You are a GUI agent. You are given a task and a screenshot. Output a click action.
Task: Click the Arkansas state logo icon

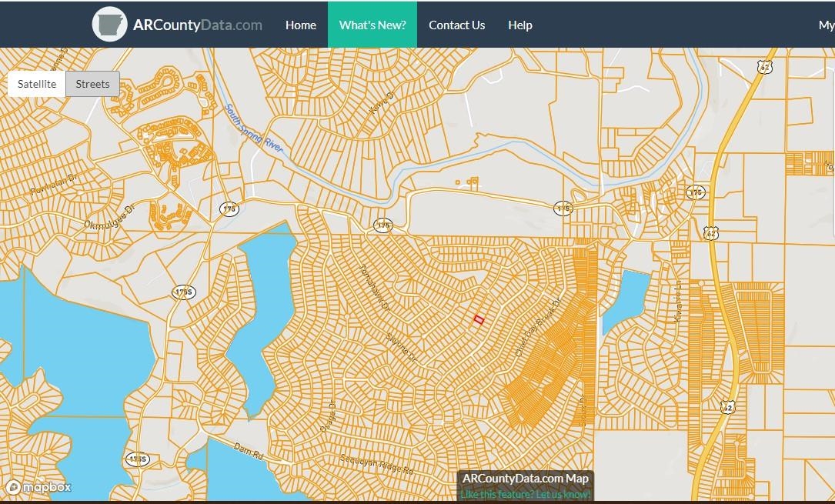tap(109, 25)
